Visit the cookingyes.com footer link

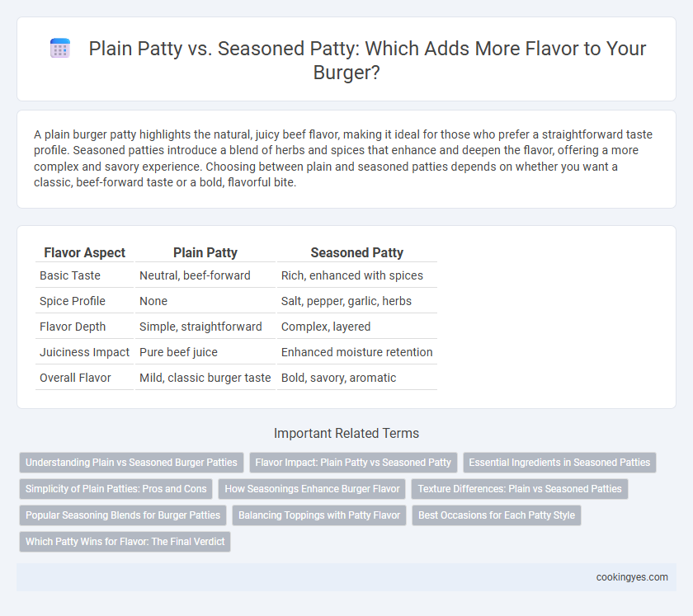pyautogui.click(x=632, y=577)
